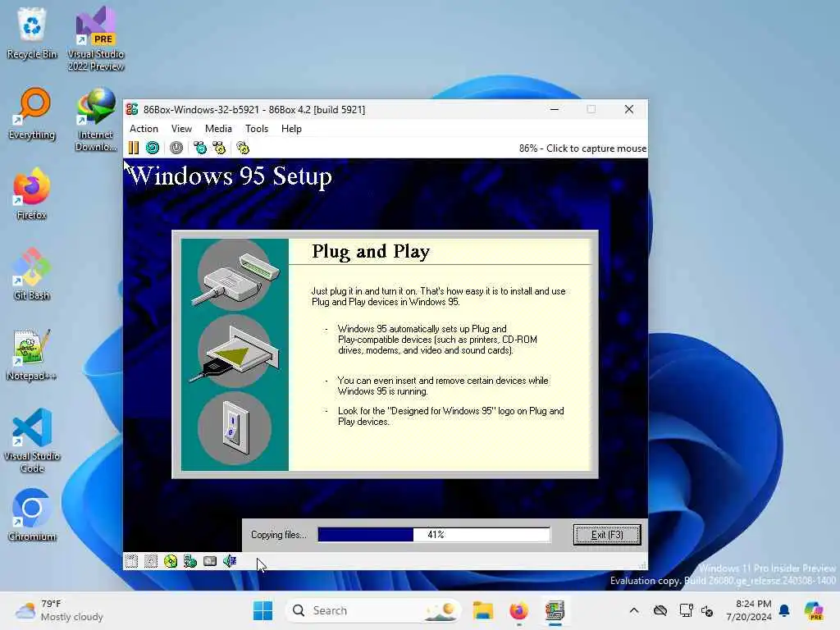840x630 pixels.
Task: Open 86Box settings gear icon
Action: [x=243, y=148]
